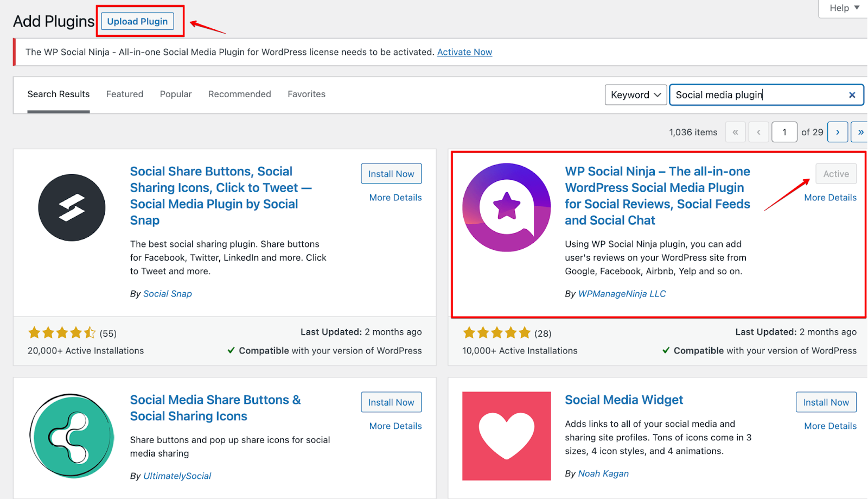Expand the Help panel
This screenshot has height=499, width=868.
tap(844, 8)
